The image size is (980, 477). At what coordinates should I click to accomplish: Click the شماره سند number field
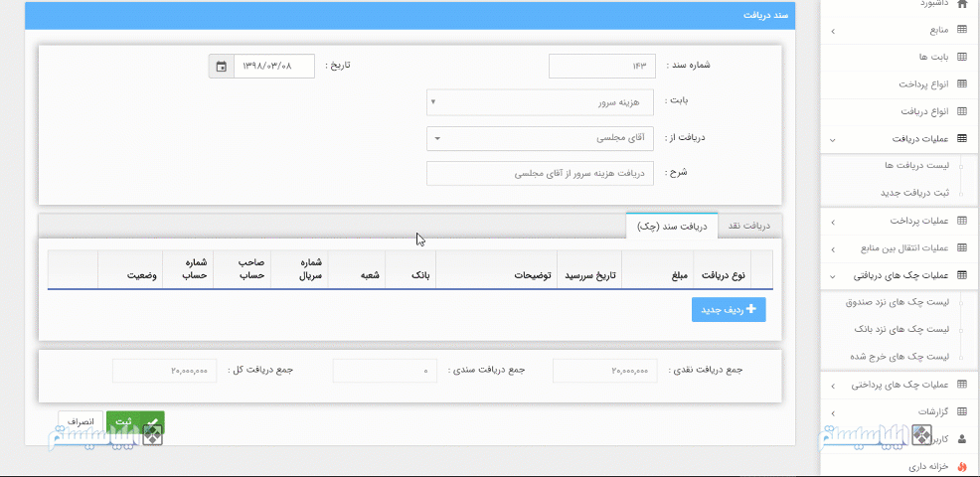tap(602, 66)
